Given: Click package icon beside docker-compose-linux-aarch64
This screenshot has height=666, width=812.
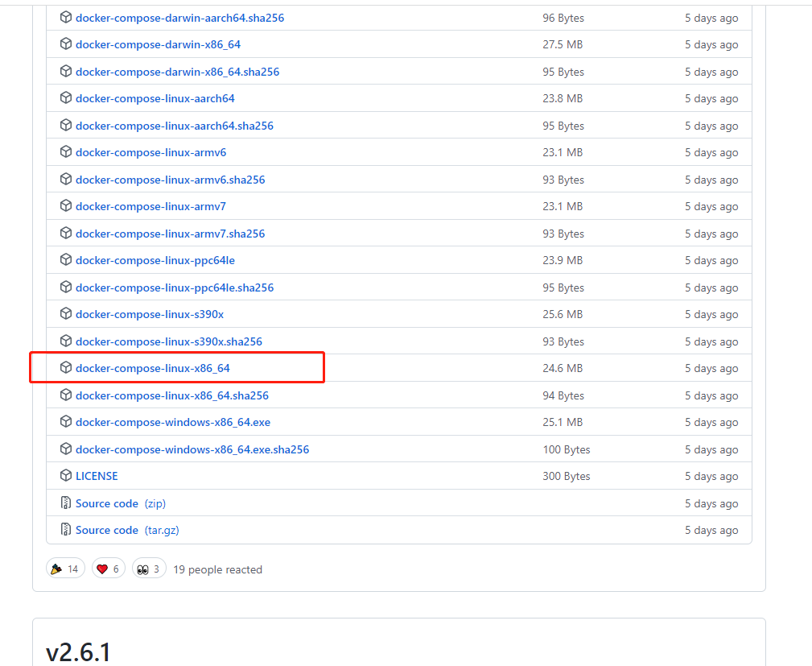Looking at the screenshot, I should (66, 97).
